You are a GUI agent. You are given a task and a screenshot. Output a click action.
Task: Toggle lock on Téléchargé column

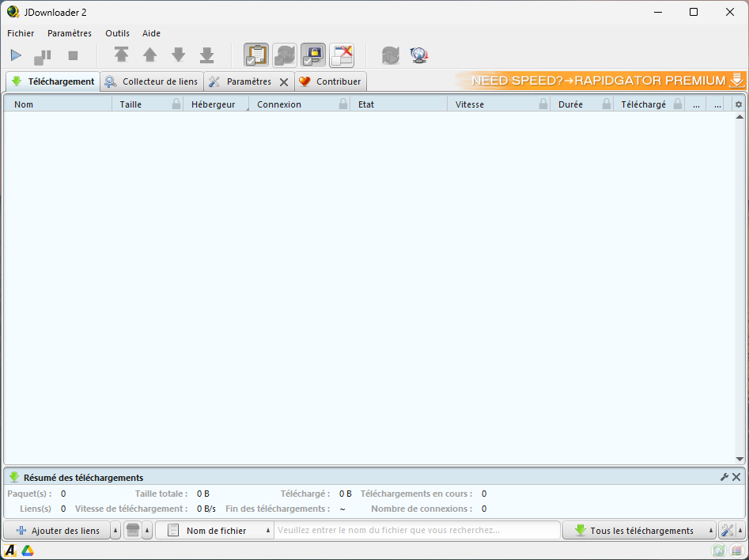(678, 104)
